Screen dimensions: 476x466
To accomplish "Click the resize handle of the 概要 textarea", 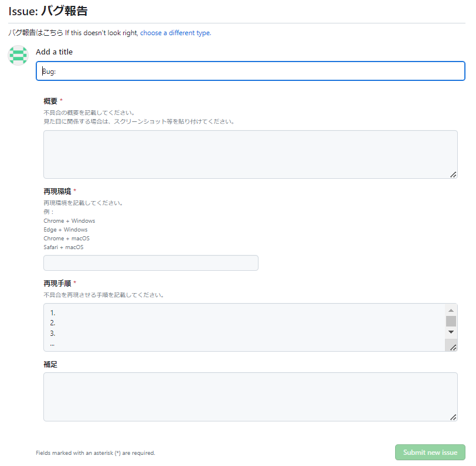I will (x=453, y=175).
